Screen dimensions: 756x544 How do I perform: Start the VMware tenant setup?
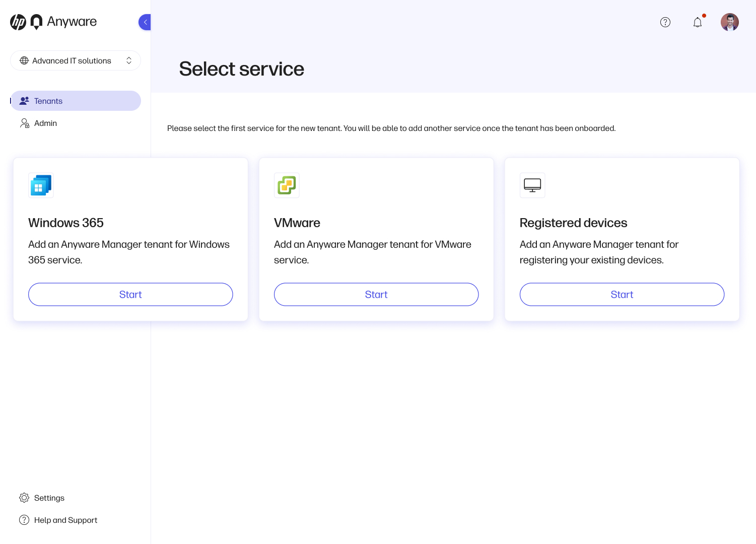376,295
